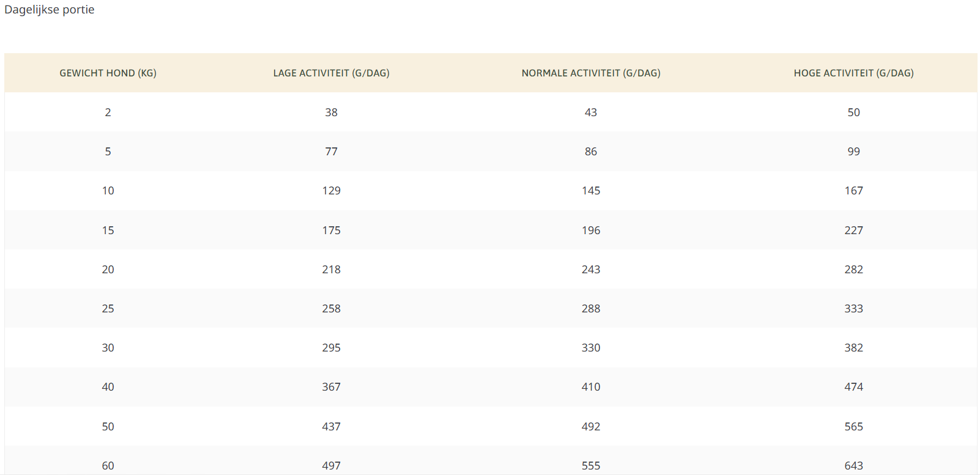
Task: Select the low activity value 38
Action: [x=331, y=112]
